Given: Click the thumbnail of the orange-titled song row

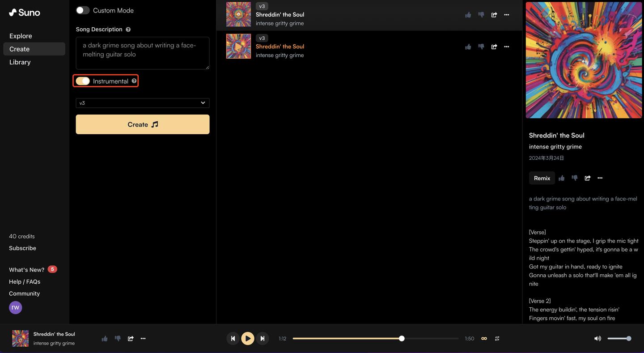Looking at the screenshot, I should click(x=238, y=47).
